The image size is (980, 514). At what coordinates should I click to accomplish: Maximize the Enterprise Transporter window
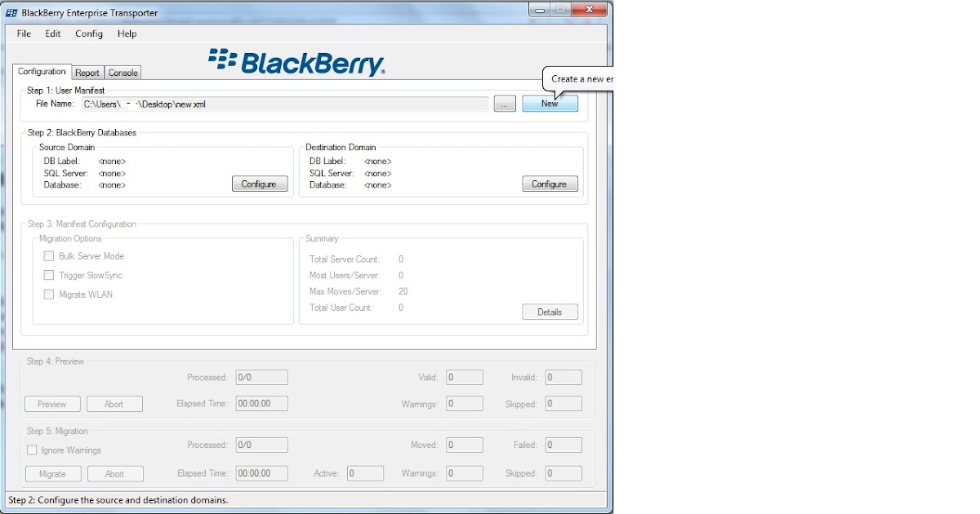561,10
